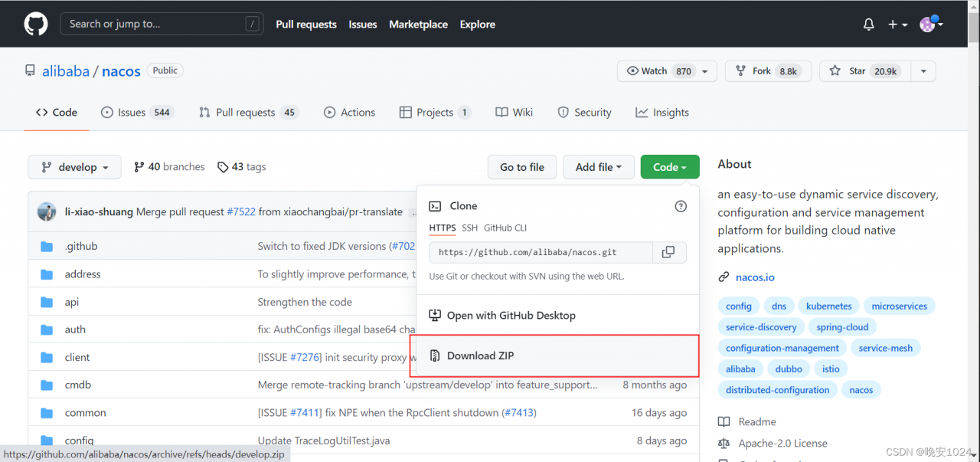Copy the clone URL to clipboard

[668, 252]
